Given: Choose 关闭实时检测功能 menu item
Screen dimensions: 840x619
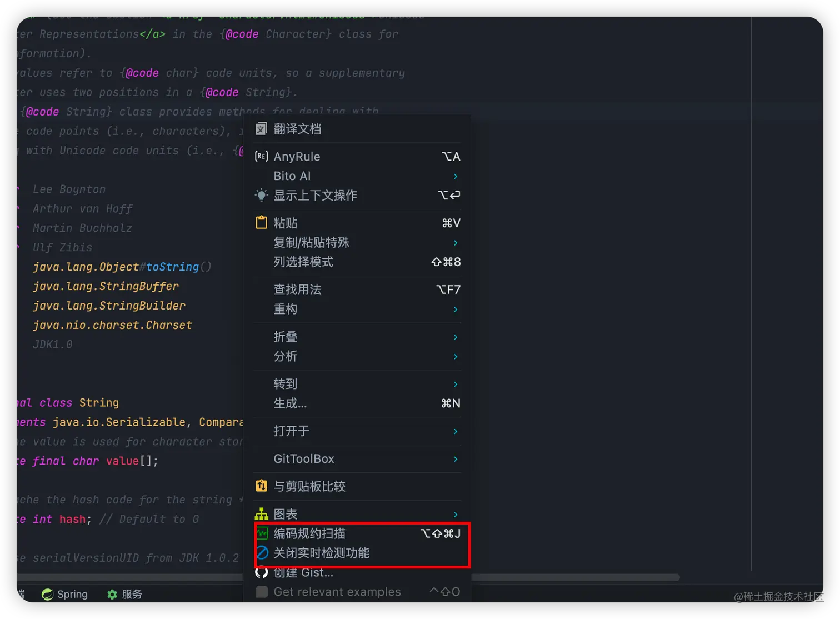Looking at the screenshot, I should [357, 553].
